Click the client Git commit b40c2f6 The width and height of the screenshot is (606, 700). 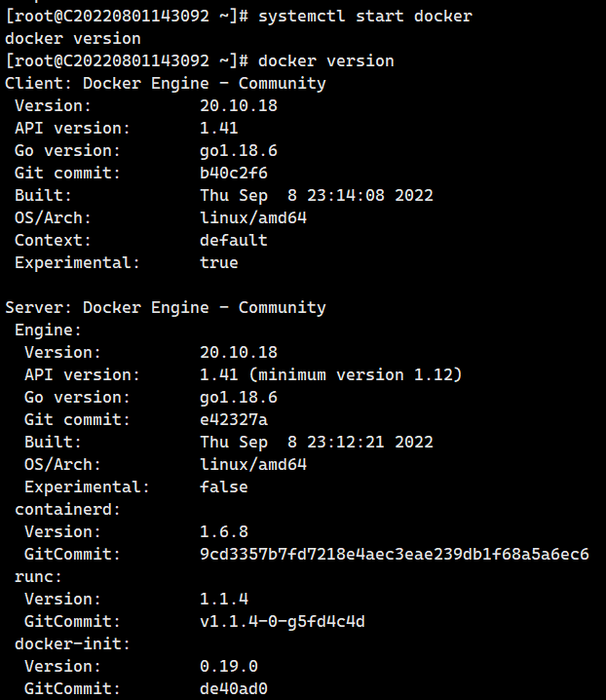pyautogui.click(x=233, y=173)
